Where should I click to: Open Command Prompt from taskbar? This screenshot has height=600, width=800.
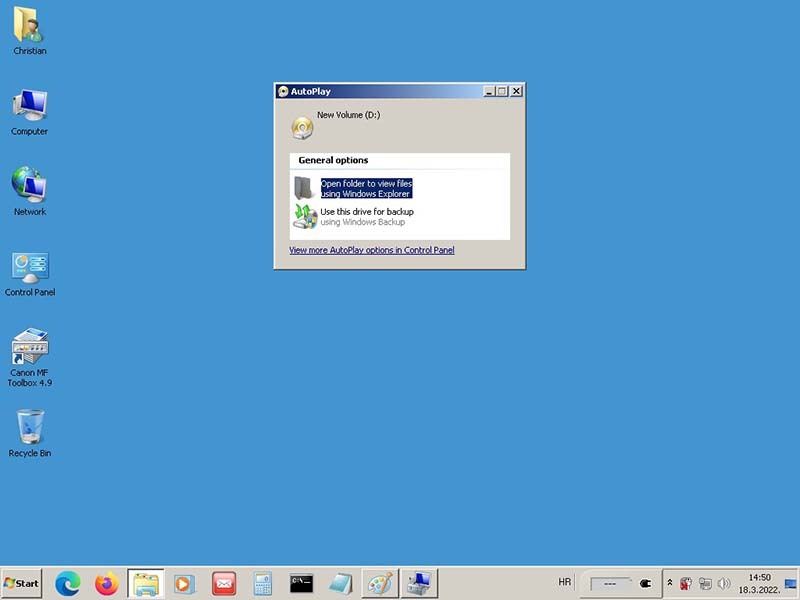(301, 583)
